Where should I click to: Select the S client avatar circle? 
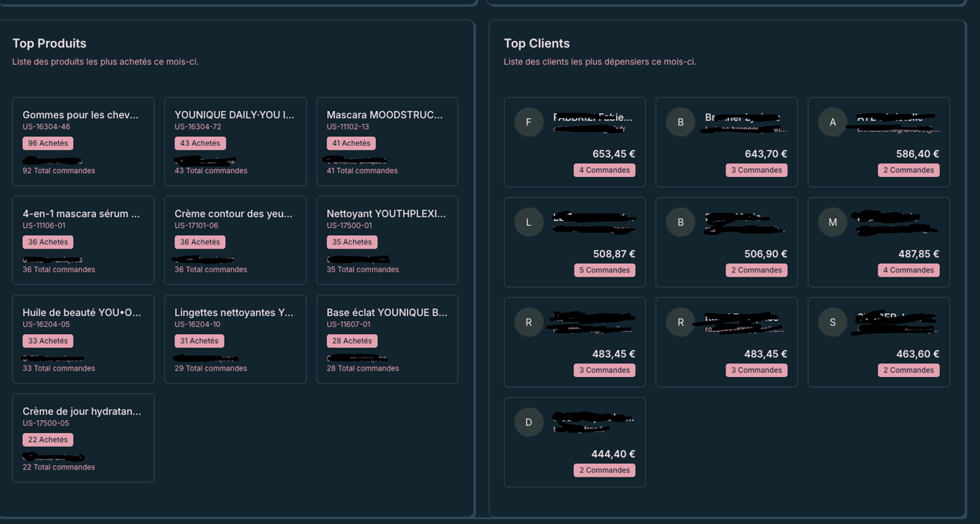833,323
